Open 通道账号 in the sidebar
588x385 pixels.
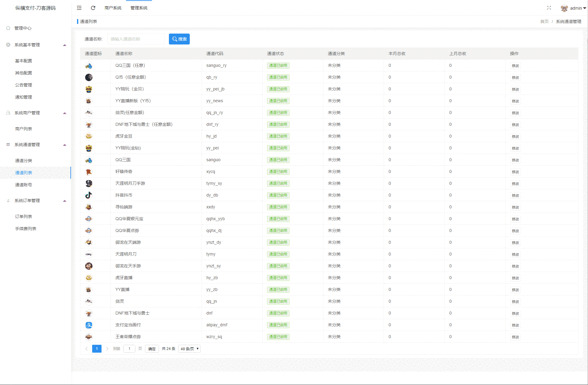pyautogui.click(x=24, y=185)
